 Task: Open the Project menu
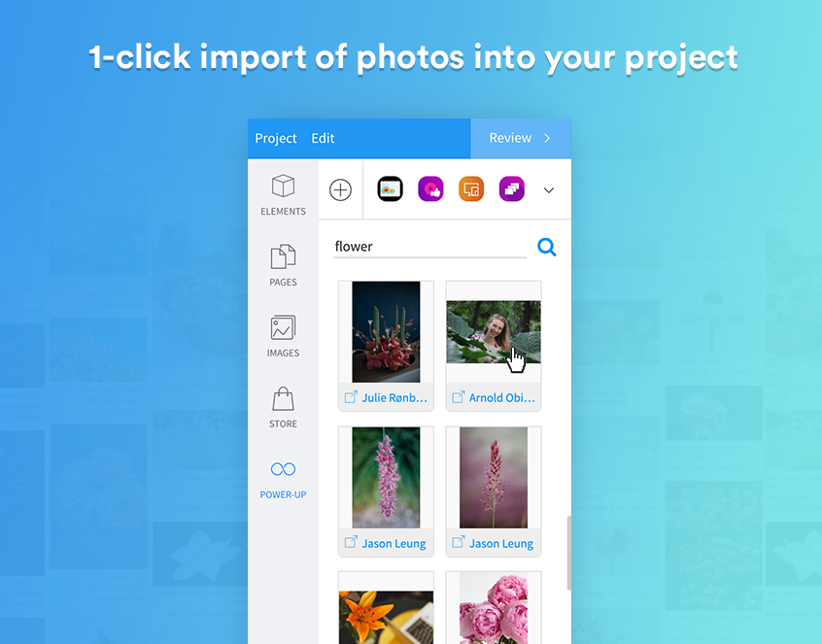point(276,138)
